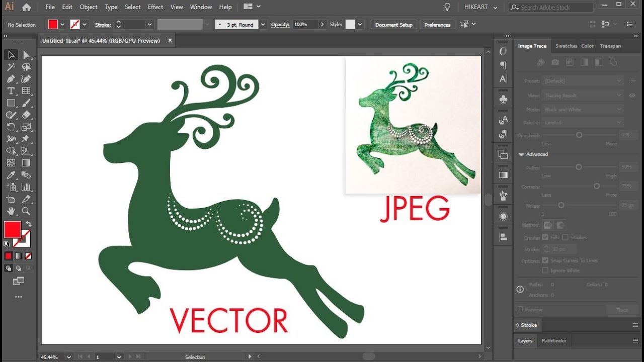Open the Object menu

88,7
